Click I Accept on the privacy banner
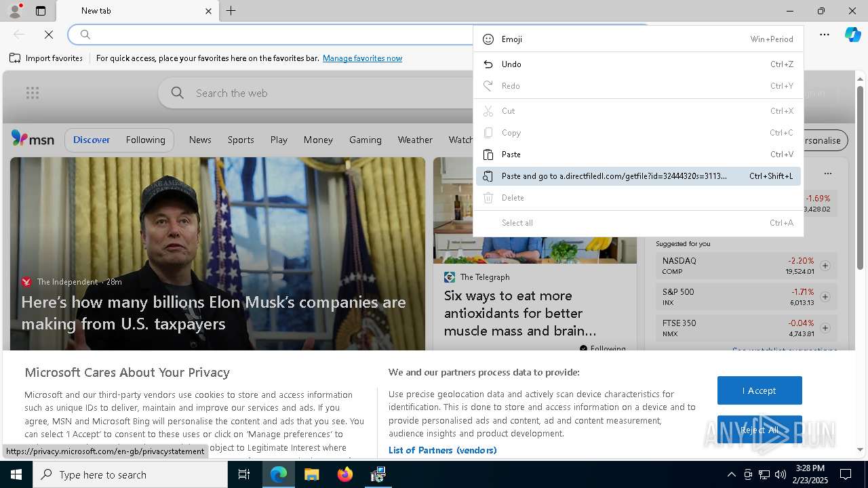The width and height of the screenshot is (868, 488). (x=759, y=390)
